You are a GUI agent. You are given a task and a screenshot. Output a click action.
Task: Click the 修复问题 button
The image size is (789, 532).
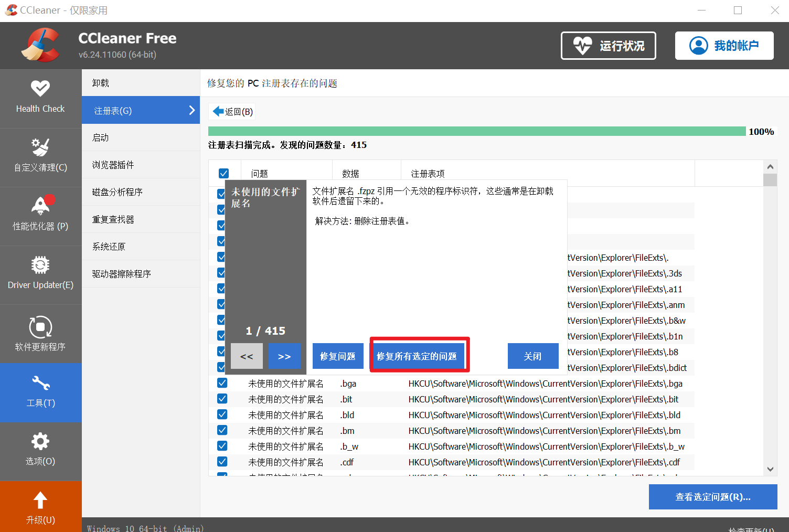pyautogui.click(x=338, y=356)
